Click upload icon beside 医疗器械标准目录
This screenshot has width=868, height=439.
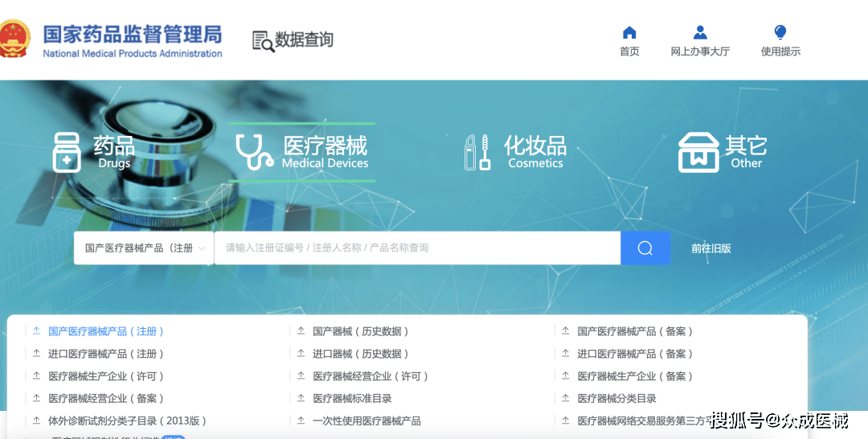(x=301, y=398)
